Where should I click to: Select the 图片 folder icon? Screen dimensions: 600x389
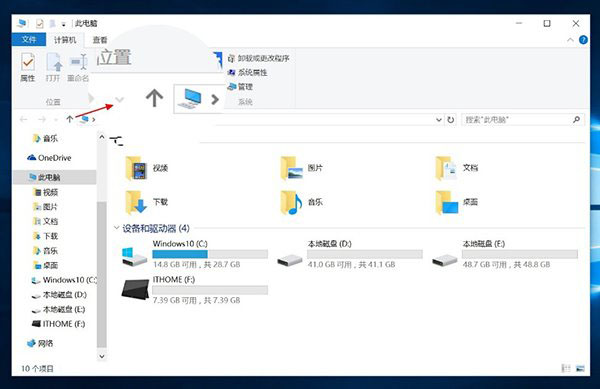[292, 168]
